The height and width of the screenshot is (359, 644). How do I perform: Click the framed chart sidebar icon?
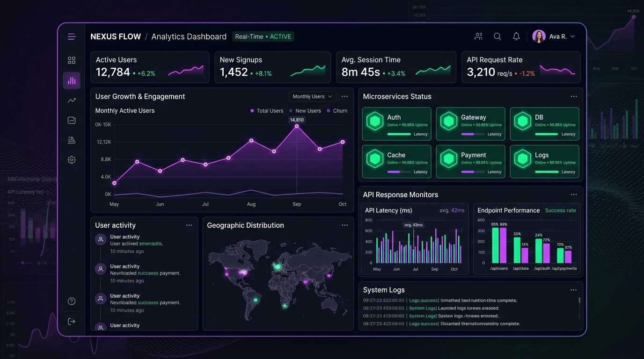72,120
